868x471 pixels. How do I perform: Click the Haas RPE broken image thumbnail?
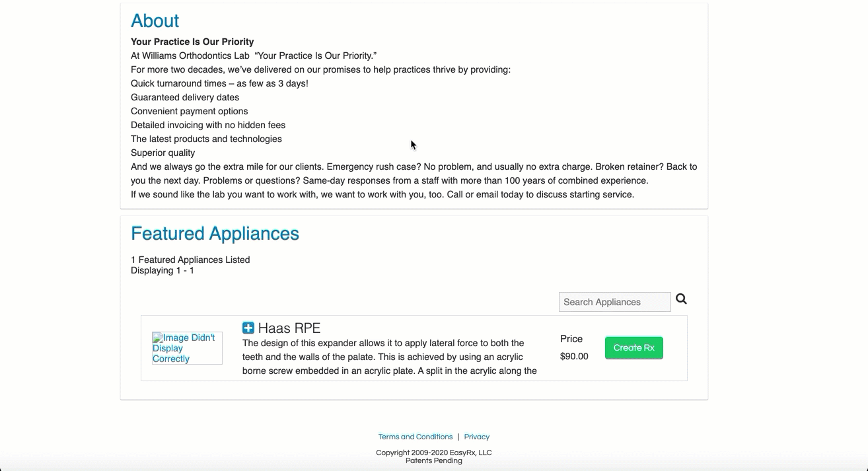pyautogui.click(x=187, y=348)
